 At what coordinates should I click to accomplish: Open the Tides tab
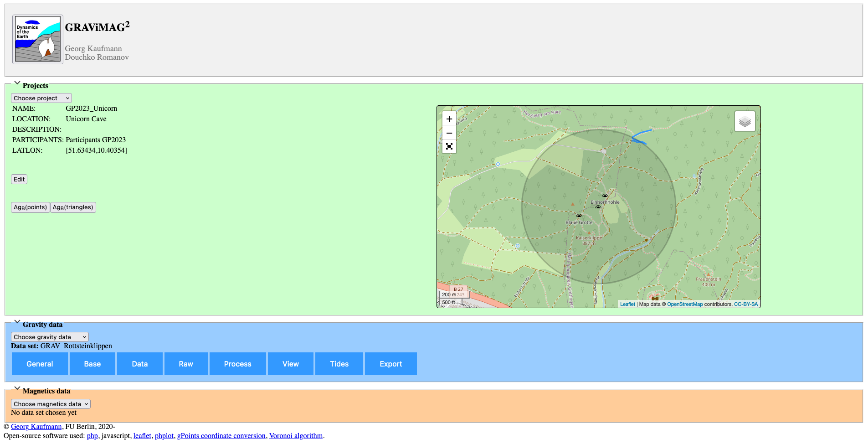pos(339,364)
